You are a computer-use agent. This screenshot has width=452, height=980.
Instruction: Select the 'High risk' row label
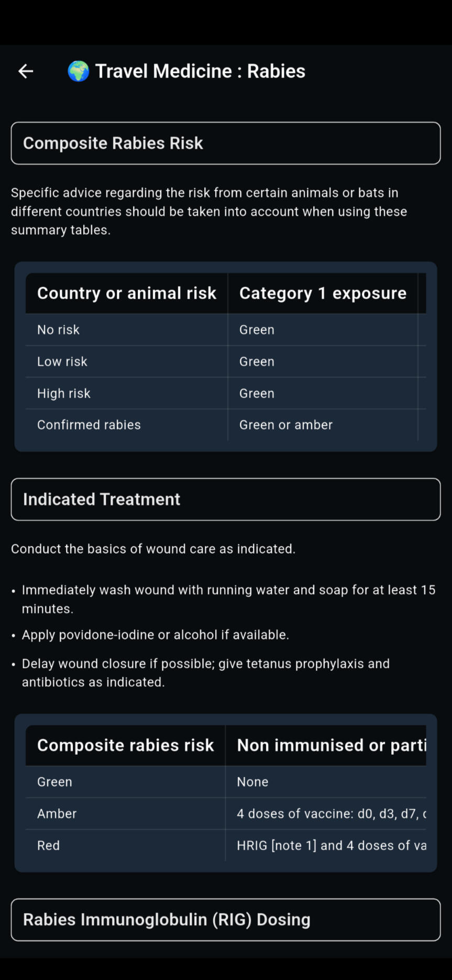point(63,393)
